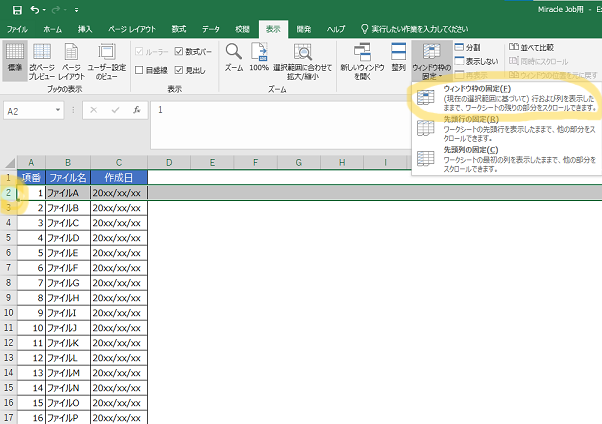This screenshot has width=602, height=424.
Task: Click the cell containing ファイルF
Action: 68,268
